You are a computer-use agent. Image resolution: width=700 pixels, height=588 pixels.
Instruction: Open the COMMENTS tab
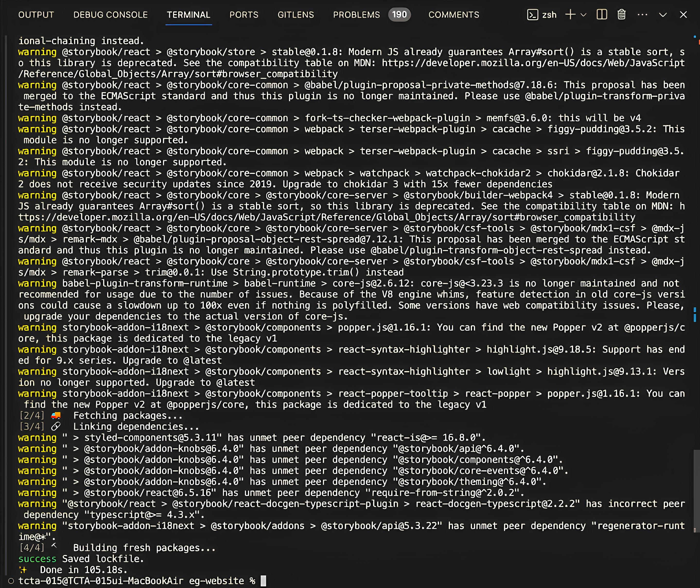pos(454,15)
